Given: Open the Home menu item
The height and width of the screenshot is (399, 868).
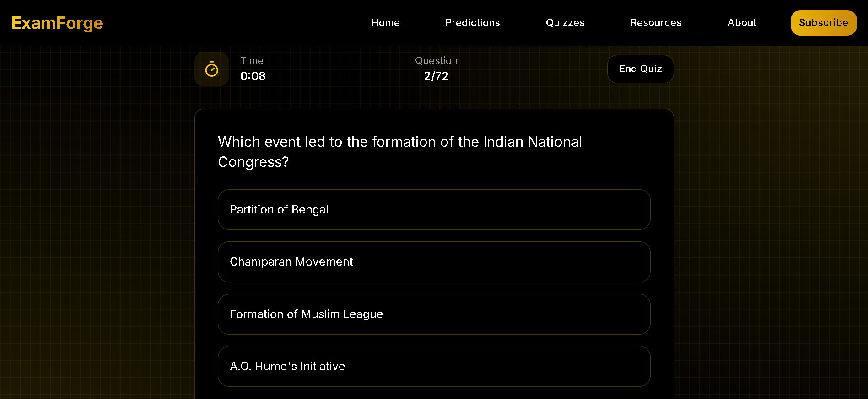Looking at the screenshot, I should (x=385, y=22).
